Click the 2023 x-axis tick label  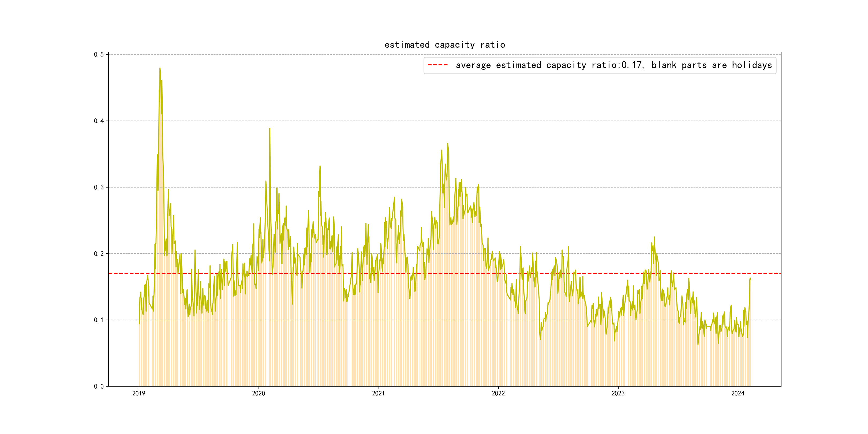coord(618,393)
